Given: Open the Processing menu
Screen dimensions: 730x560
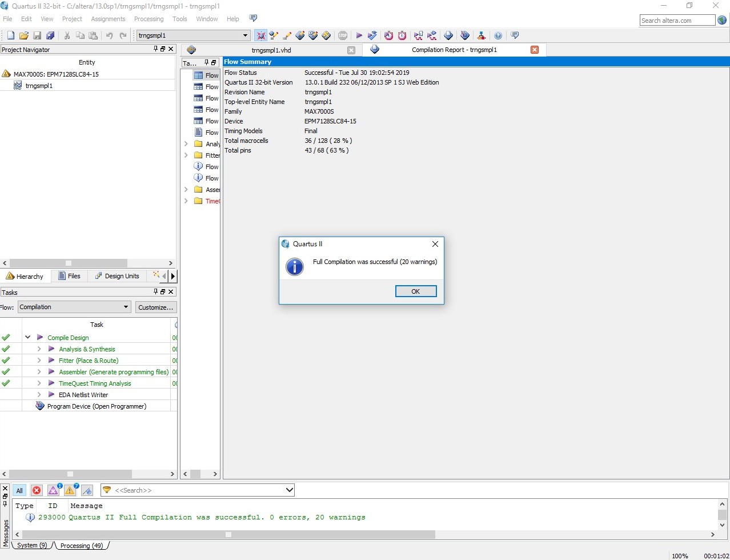Looking at the screenshot, I should 149,19.
